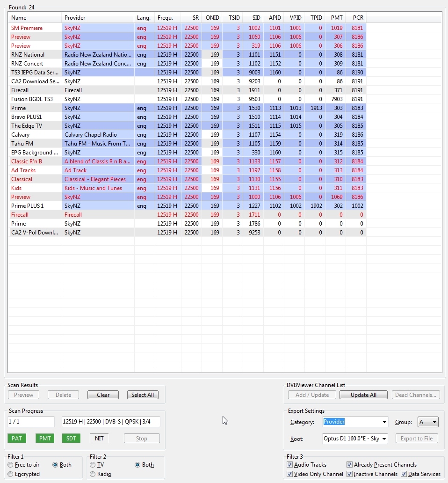This screenshot has height=483, width=448.
Task: Toggle the Data Services checkbox
Action: [x=404, y=474]
